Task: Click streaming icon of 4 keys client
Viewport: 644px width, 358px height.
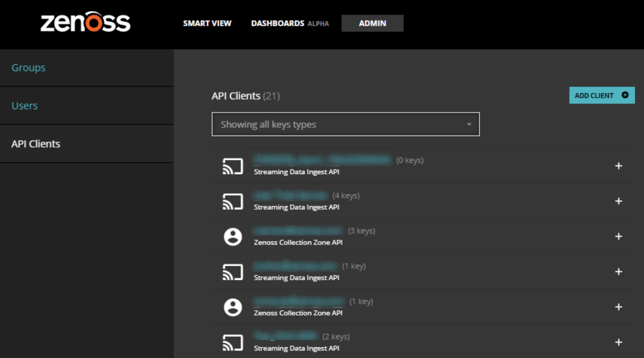Action: (233, 202)
